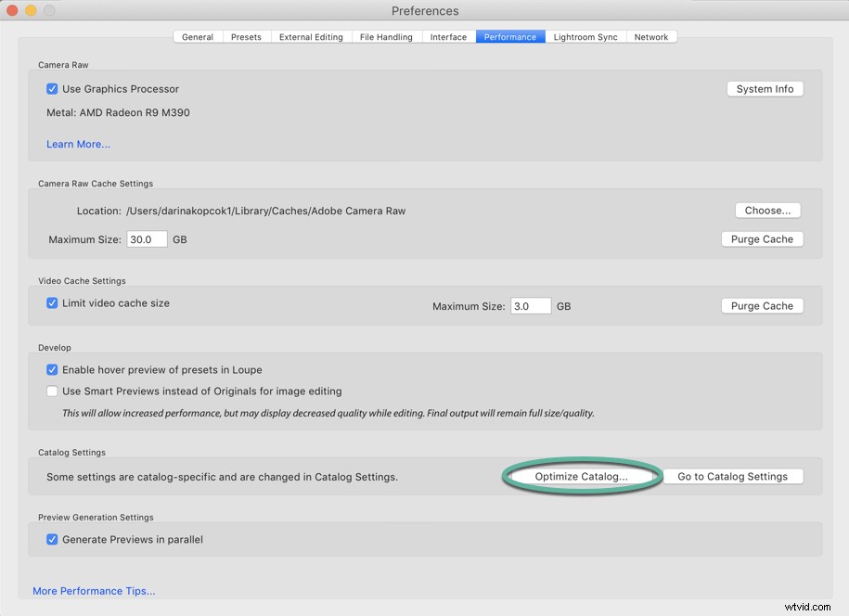The image size is (849, 616).
Task: Turn off Generate Previews in parallel
Action: (52, 539)
